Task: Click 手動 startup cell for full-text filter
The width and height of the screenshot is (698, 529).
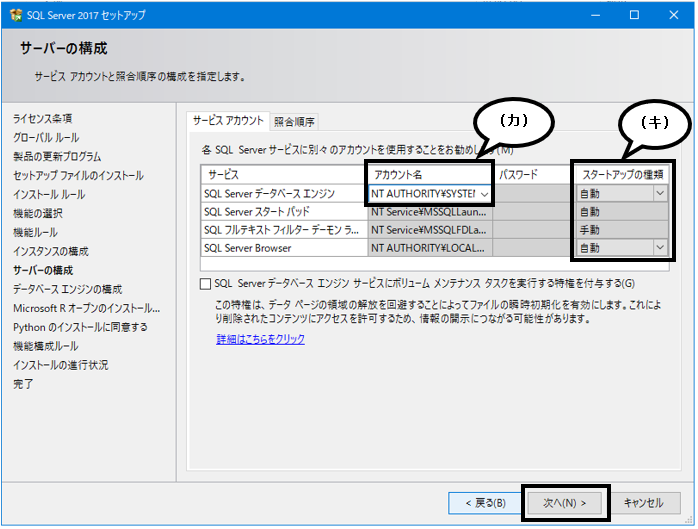Action: [622, 230]
